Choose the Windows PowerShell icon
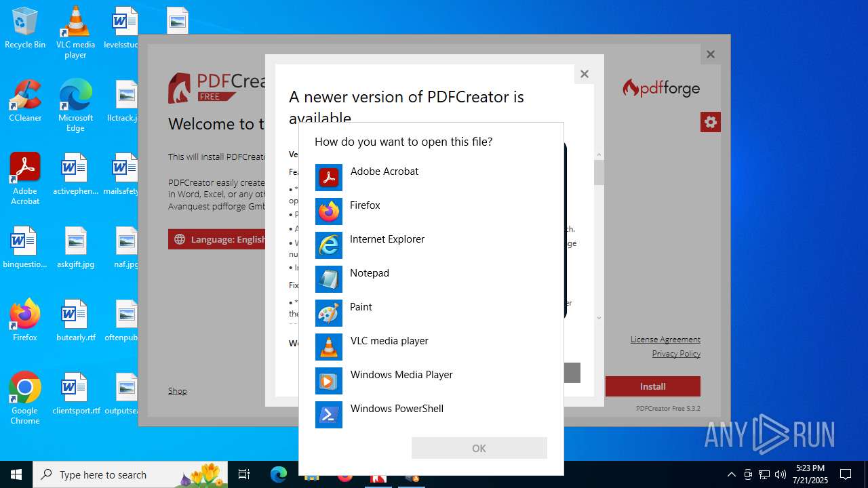 329,415
